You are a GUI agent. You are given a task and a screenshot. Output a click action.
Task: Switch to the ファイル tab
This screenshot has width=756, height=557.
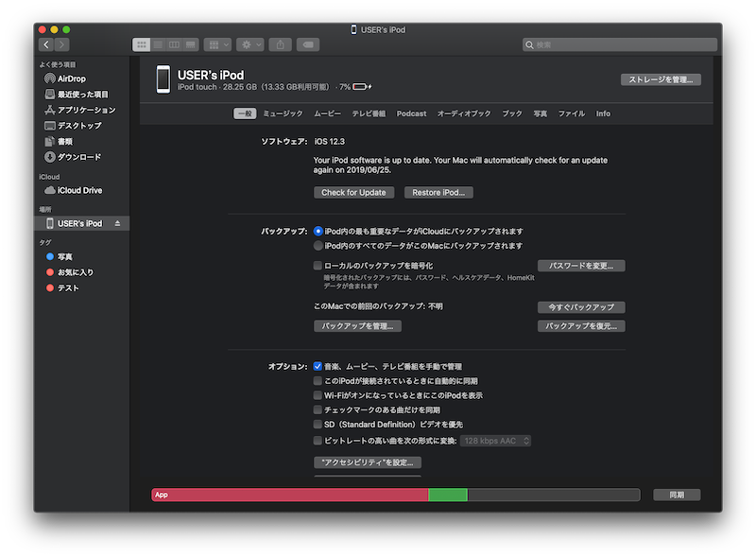click(572, 113)
